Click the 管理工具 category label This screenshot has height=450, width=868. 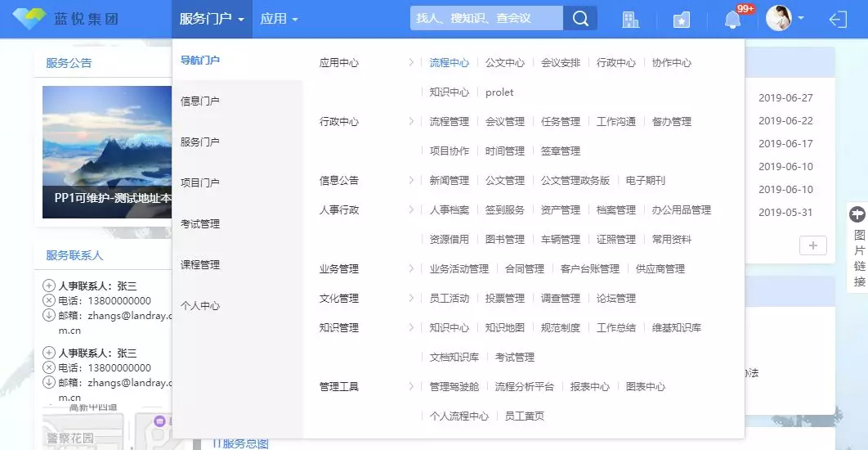click(x=339, y=386)
